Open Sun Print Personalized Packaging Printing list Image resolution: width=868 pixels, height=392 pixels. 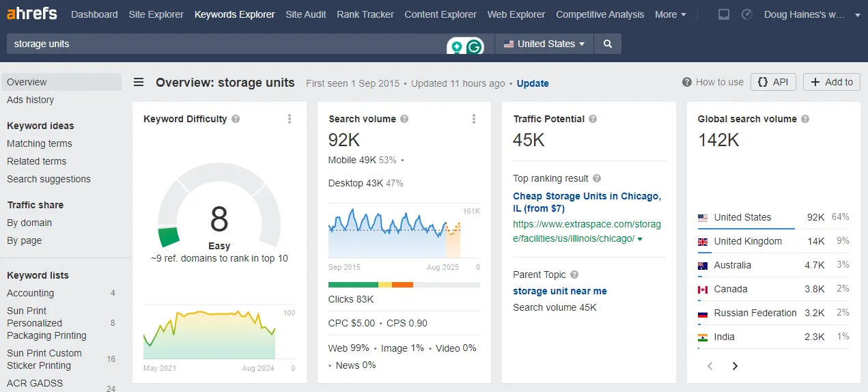tap(46, 323)
